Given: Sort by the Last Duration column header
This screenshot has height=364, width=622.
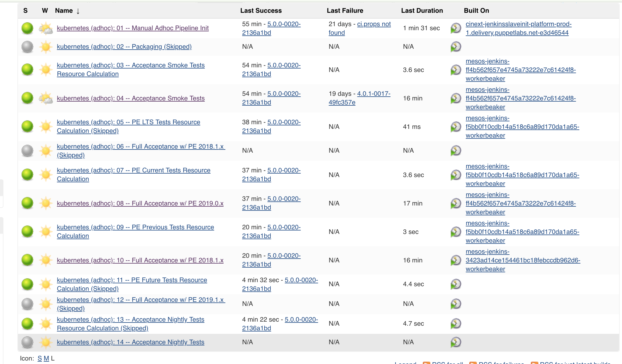Looking at the screenshot, I should pos(422,11).
